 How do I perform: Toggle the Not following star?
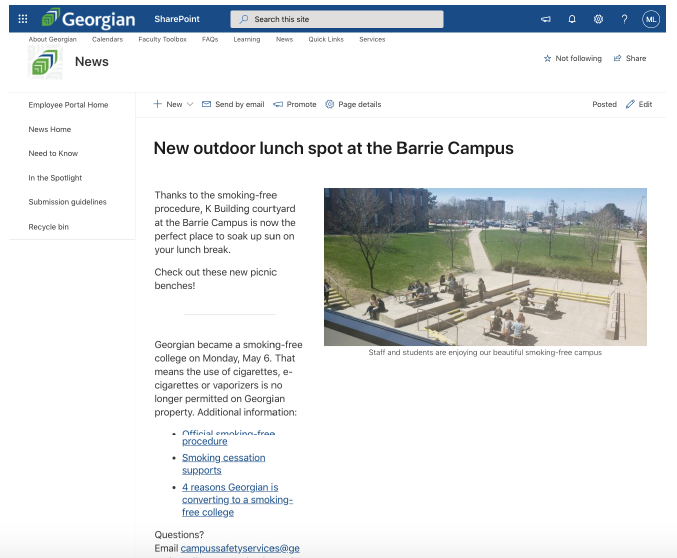[x=572, y=59]
